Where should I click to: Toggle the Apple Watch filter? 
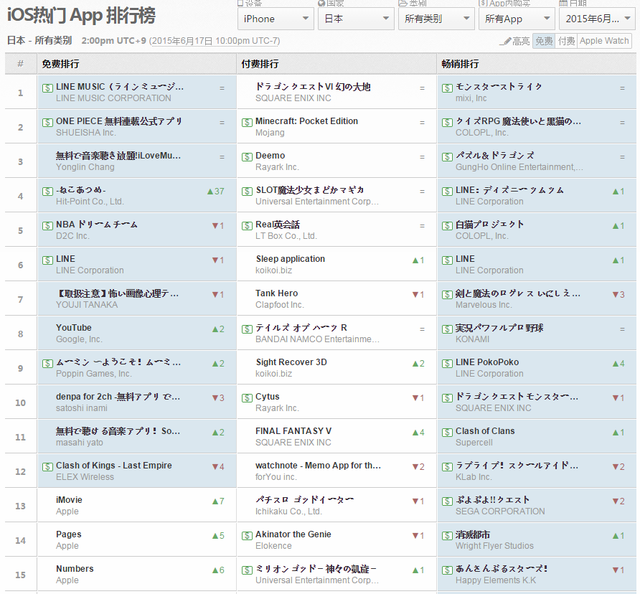[605, 41]
